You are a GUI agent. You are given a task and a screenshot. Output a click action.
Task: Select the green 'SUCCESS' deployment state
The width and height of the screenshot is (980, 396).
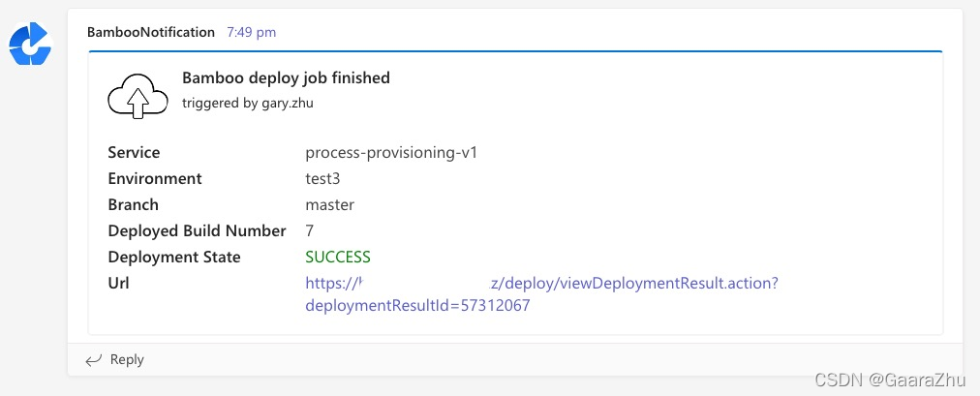(x=338, y=258)
